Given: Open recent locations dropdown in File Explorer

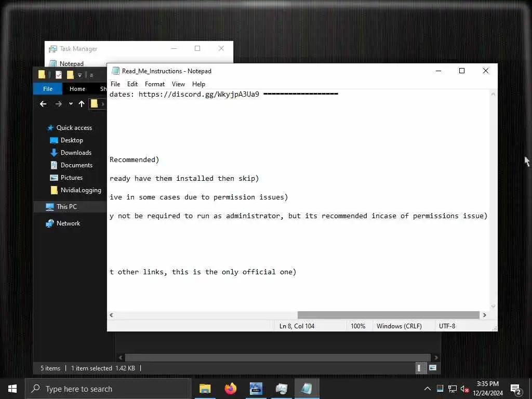Looking at the screenshot, I should pos(71,104).
